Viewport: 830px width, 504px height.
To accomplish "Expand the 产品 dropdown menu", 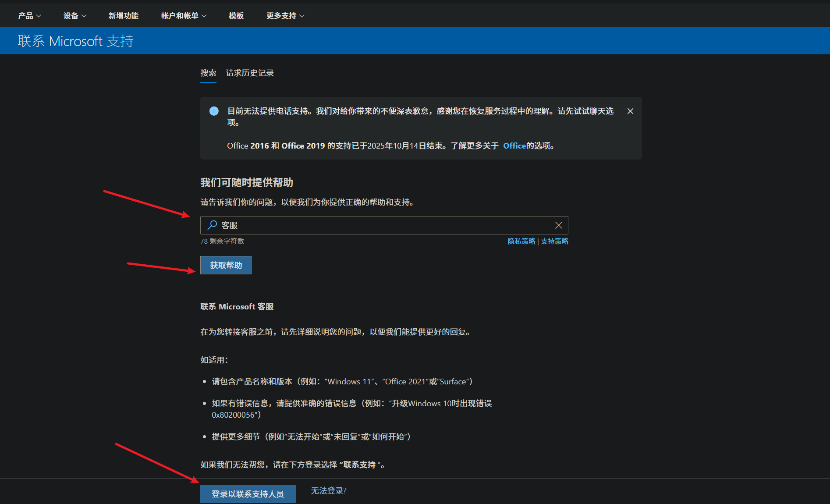I will [x=29, y=15].
